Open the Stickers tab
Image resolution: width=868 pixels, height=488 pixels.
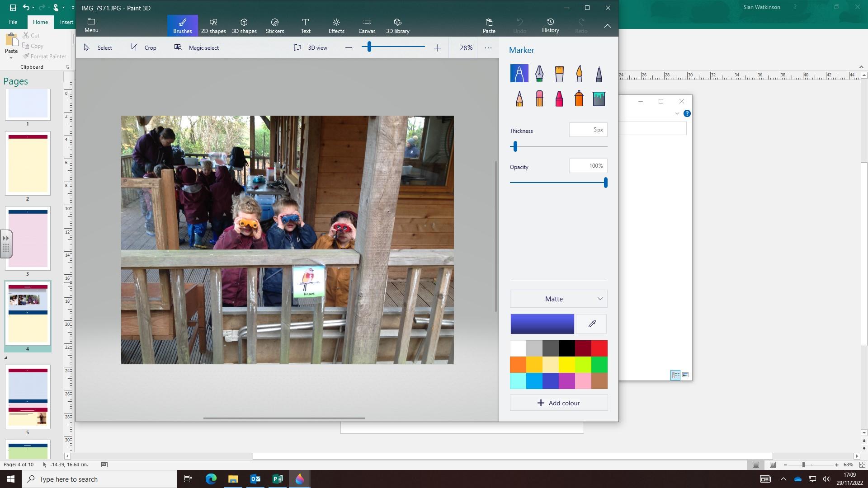tap(275, 26)
